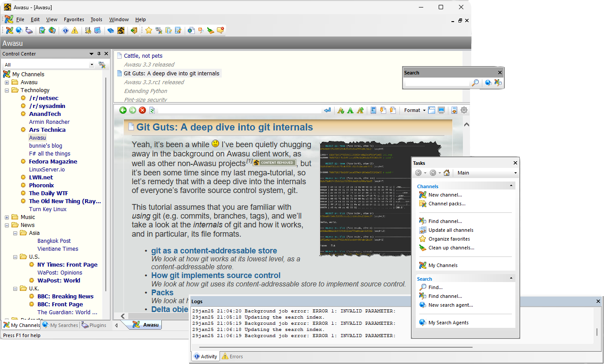Open 'git as a content-addressable store' link
This screenshot has height=364, width=604.
pyautogui.click(x=214, y=251)
